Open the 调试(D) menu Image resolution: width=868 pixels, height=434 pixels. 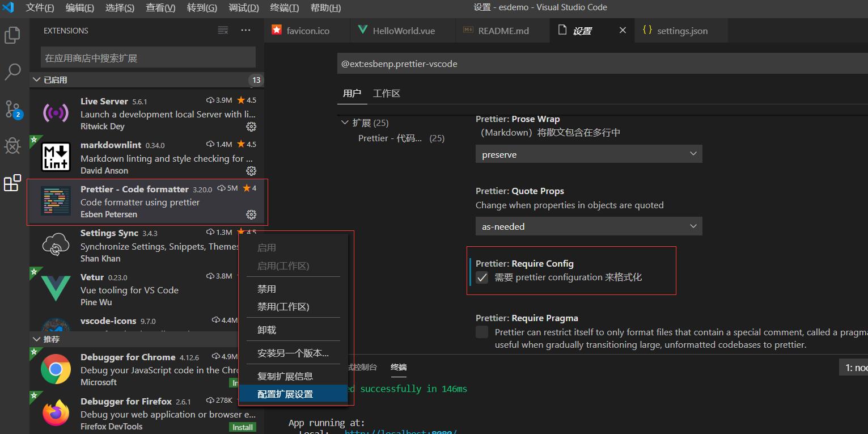click(244, 8)
